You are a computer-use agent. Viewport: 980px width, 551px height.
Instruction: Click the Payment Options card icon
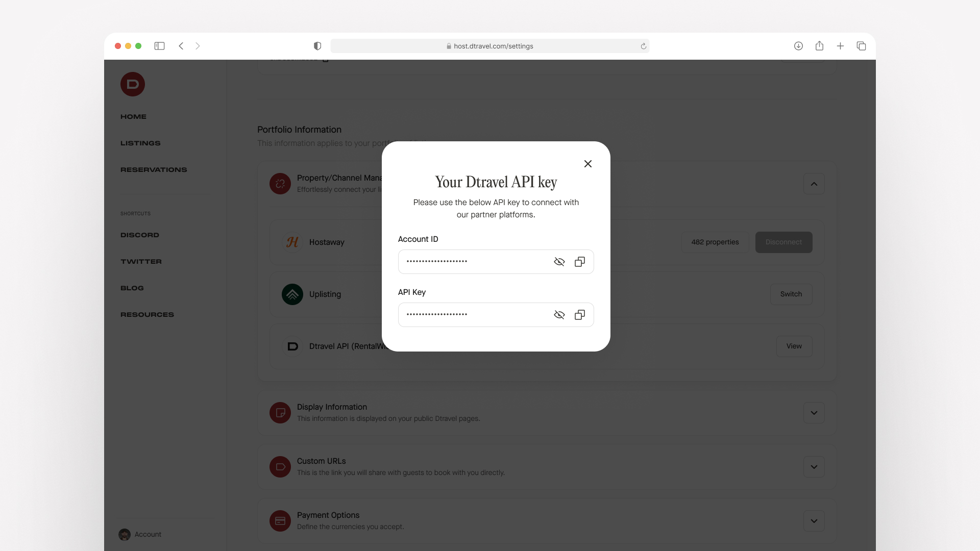point(280,521)
